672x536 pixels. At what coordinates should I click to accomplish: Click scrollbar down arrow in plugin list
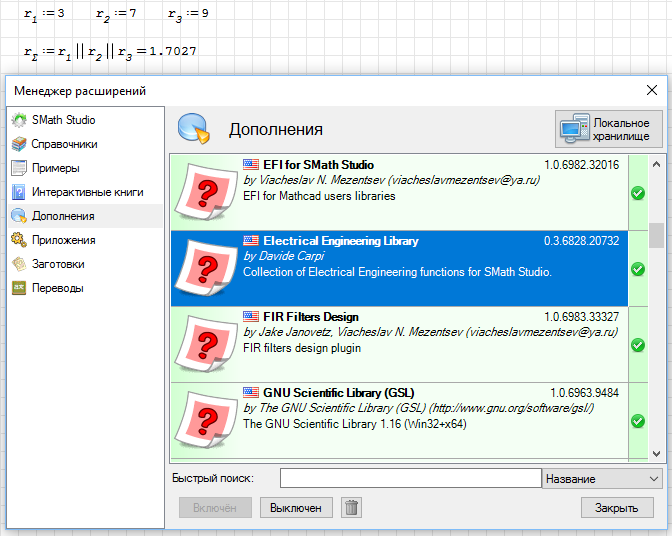coord(656,451)
